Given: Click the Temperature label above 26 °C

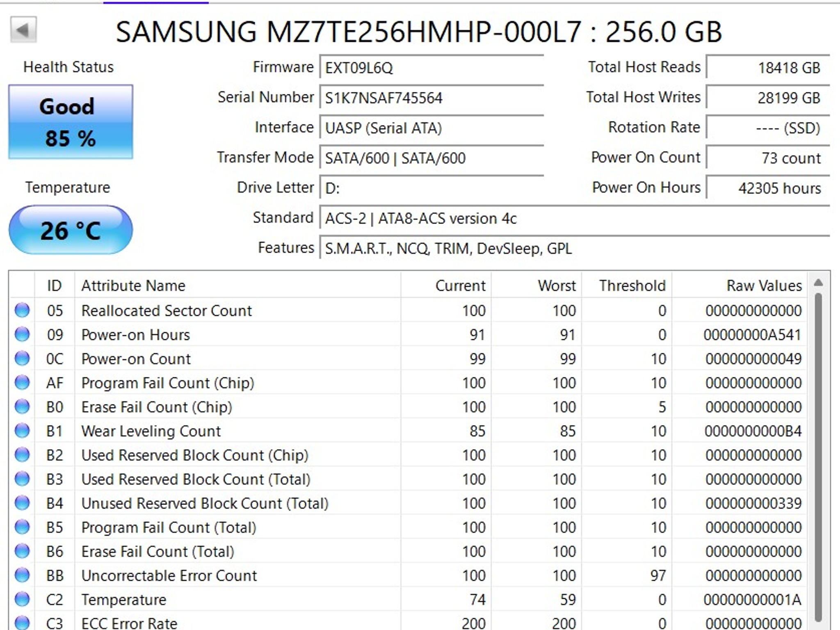Looking at the screenshot, I should [68, 187].
